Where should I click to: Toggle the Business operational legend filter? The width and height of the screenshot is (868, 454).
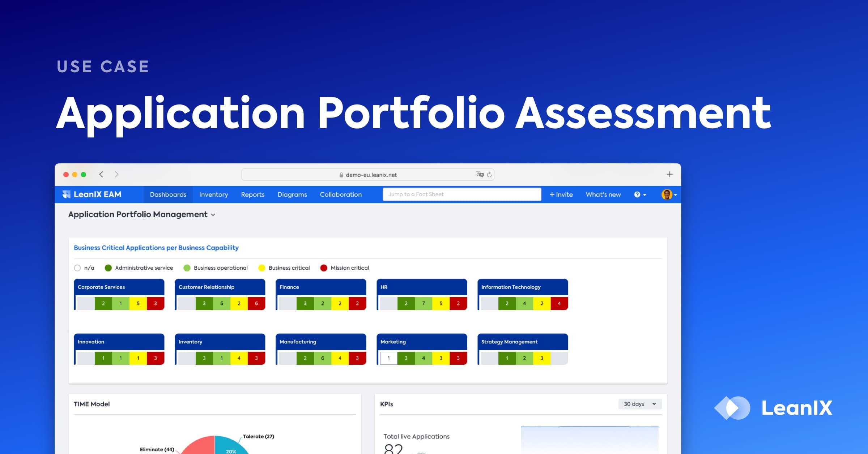pyautogui.click(x=187, y=268)
